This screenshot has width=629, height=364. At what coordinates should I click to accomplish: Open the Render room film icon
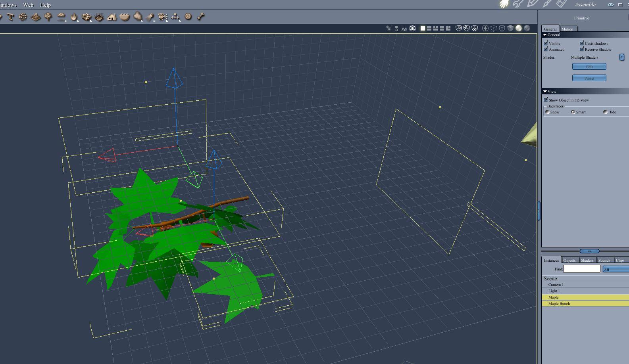point(561,4)
